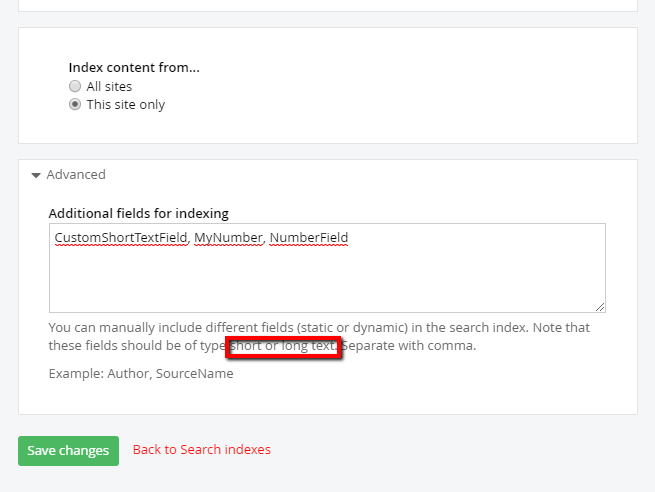Screen dimensions: 655x492
Task: Click the Save changes button
Action: pos(69,451)
